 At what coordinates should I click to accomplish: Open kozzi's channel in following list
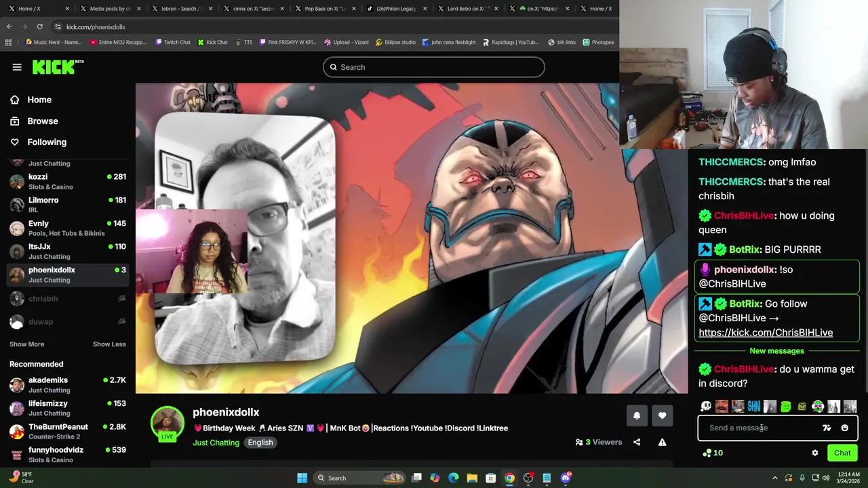pyautogui.click(x=68, y=181)
